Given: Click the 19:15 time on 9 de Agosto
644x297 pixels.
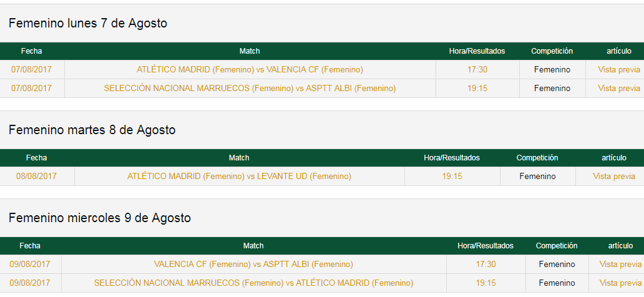Looking at the screenshot, I should click(486, 283).
